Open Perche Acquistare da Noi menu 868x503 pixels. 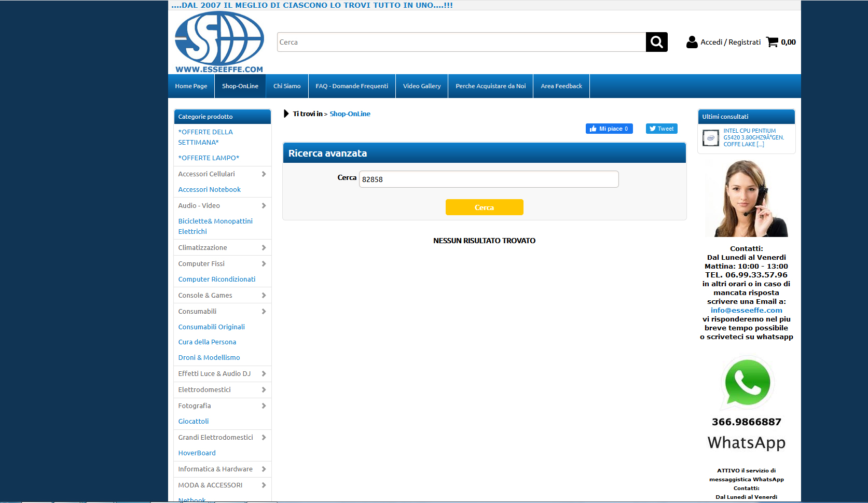pyautogui.click(x=491, y=86)
